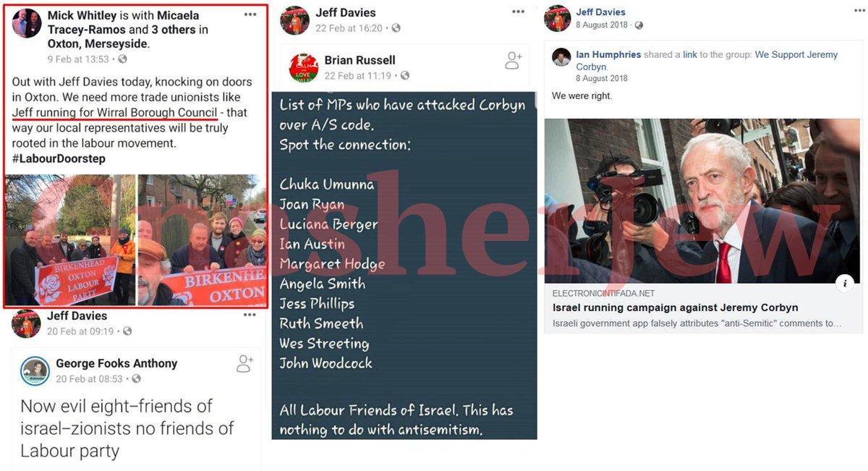This screenshot has width=868, height=471.
Task: Add George Fooks Anthony as friend
Action: coord(244,364)
